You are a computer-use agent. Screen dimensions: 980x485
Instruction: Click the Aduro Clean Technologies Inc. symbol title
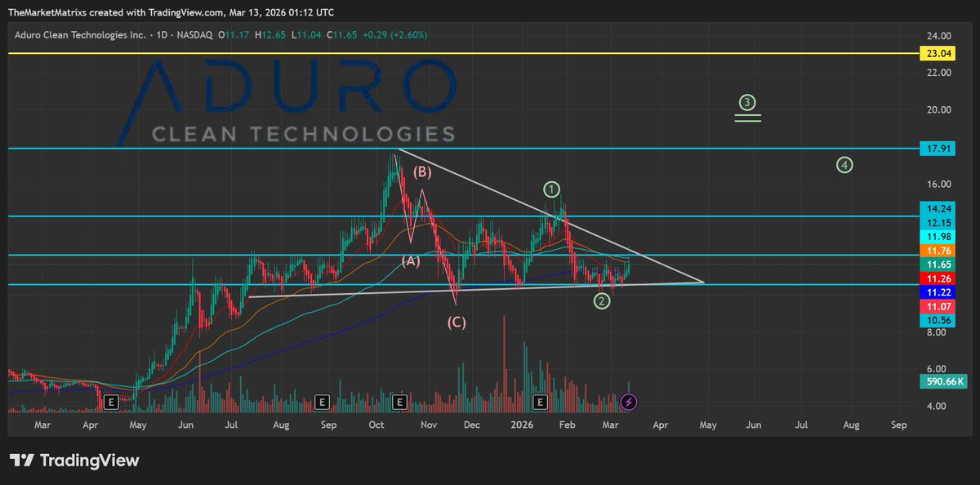pos(80,35)
